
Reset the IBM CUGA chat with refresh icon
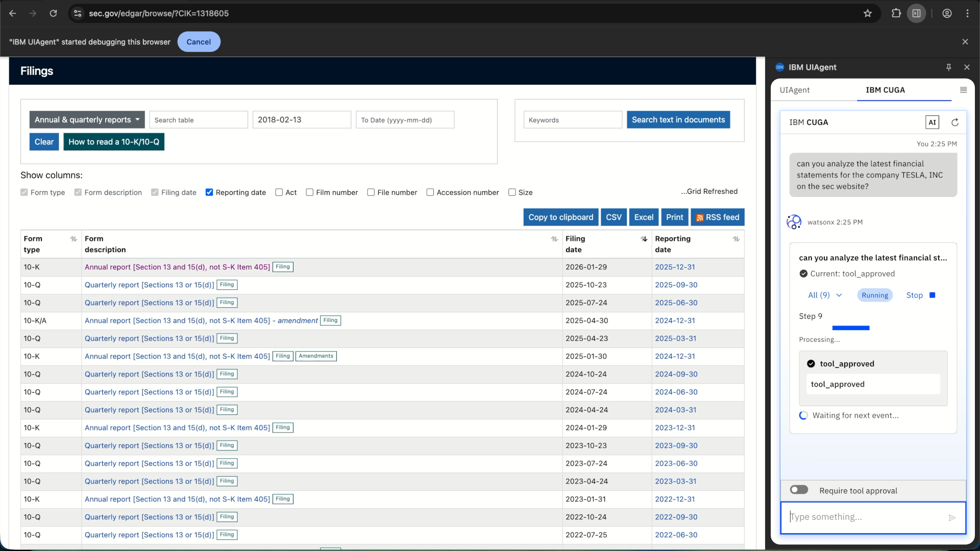click(x=955, y=122)
